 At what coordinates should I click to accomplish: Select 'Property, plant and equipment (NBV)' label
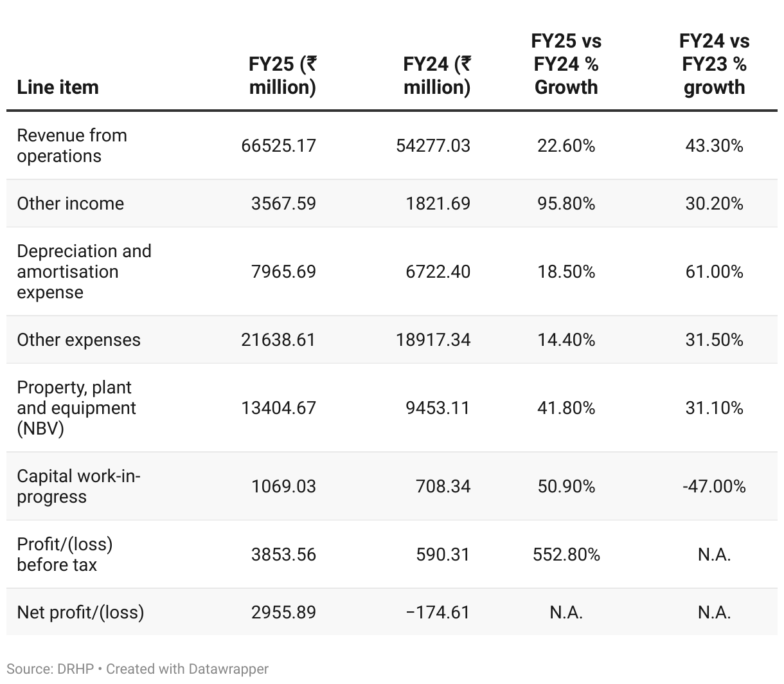pos(76,408)
